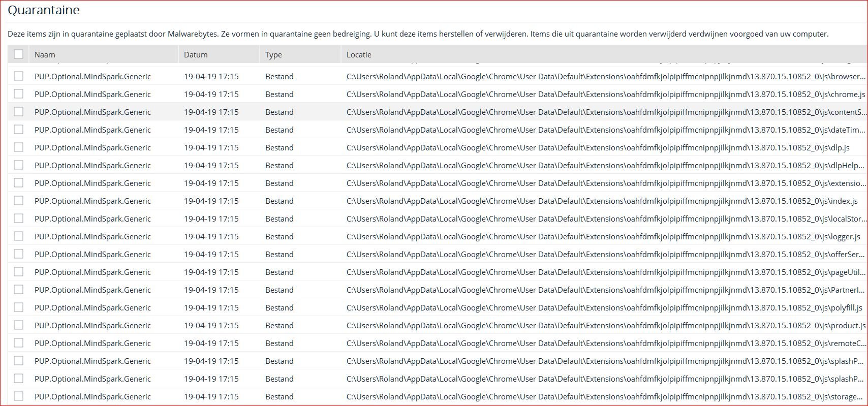The image size is (868, 406).
Task: Check the offerSer... row checkbox
Action: tap(19, 254)
